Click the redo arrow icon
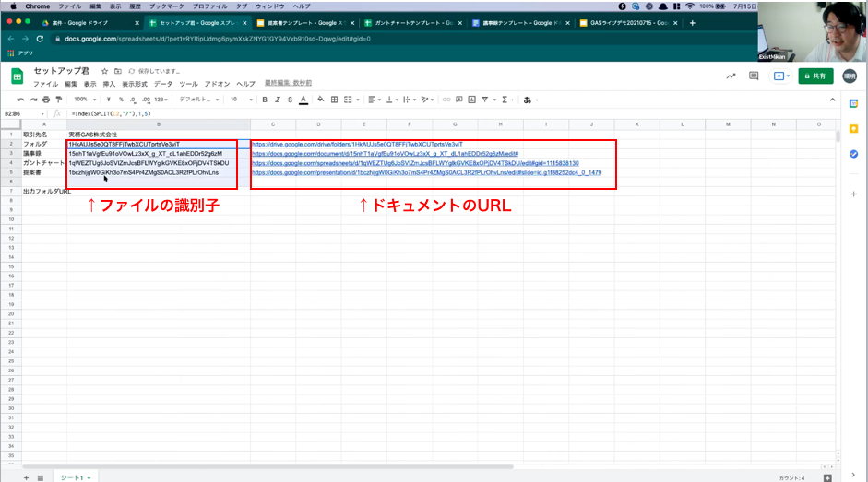 pyautogui.click(x=33, y=100)
